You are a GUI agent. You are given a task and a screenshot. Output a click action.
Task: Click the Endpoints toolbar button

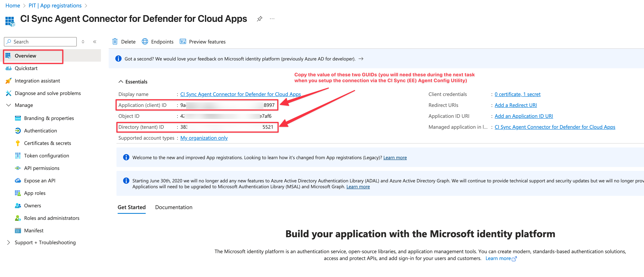coord(158,42)
